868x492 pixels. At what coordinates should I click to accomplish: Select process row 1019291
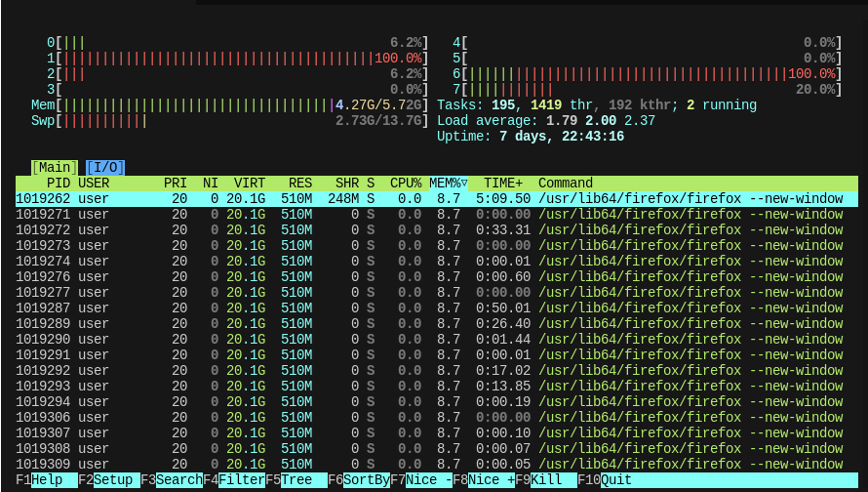pyautogui.click(x=437, y=354)
